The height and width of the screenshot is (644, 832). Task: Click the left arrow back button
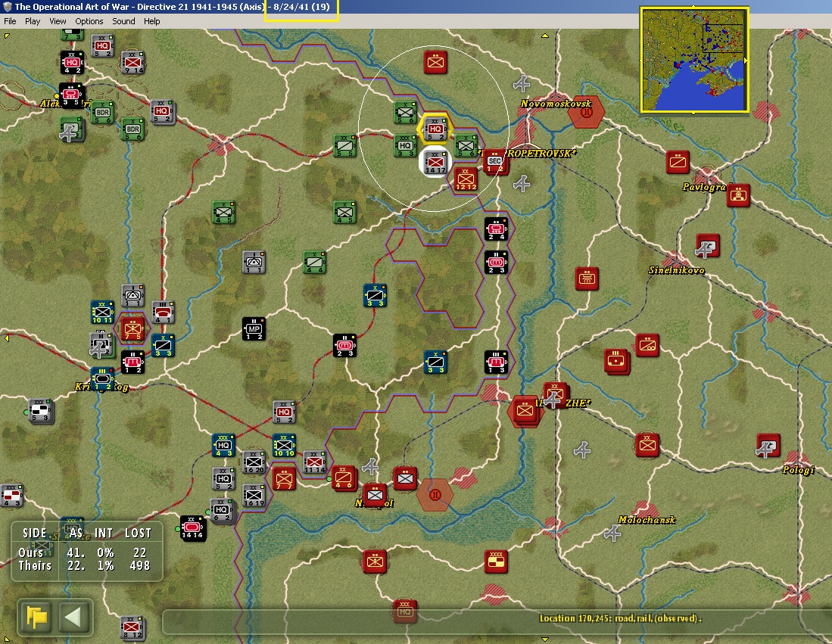(x=73, y=618)
